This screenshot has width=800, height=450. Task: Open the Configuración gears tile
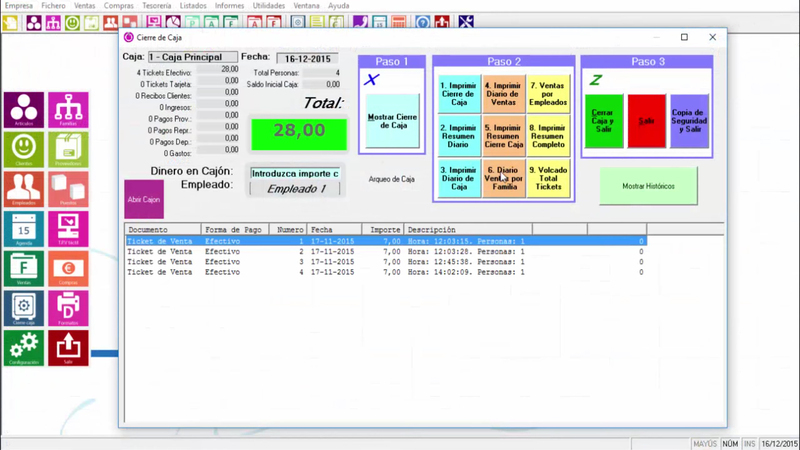24,348
